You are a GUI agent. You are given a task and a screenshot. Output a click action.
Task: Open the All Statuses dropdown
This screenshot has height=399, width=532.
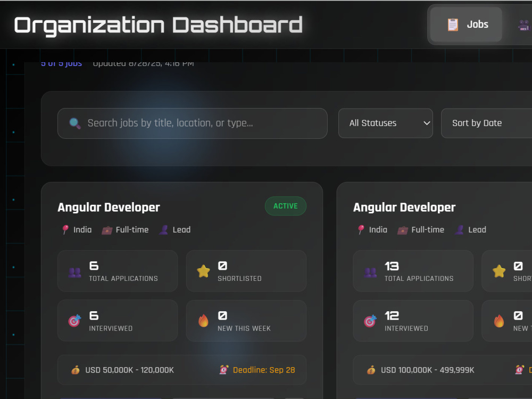click(x=385, y=123)
